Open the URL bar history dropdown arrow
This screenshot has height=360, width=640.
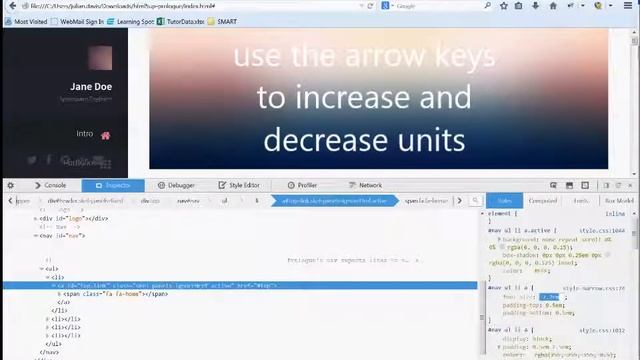coord(361,6)
